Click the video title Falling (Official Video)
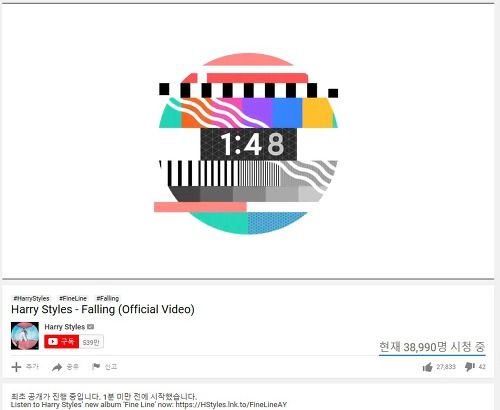Screen dimensions: 500x410 [103, 309]
